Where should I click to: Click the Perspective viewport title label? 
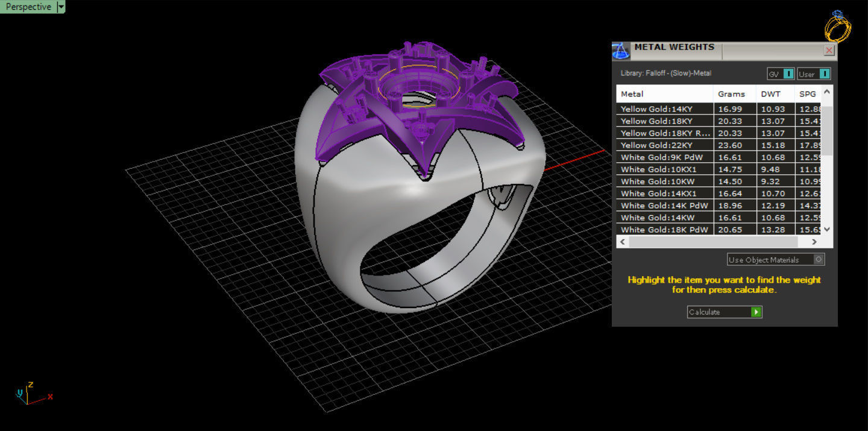point(28,7)
